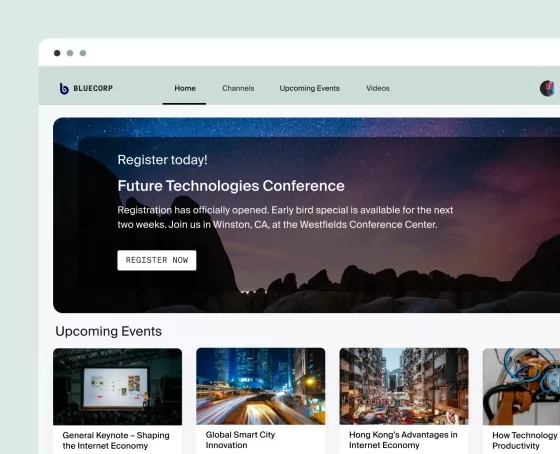560x454 pixels.
Task: Click the dark window control dot
Action: (57, 53)
